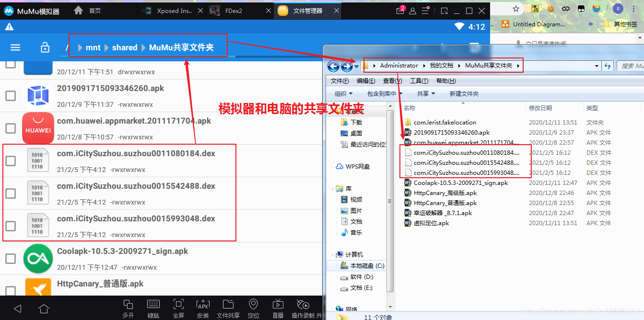Select 本地磁盘 (C:) in the tree
Viewport: 644px width, 320px height.
point(363,265)
